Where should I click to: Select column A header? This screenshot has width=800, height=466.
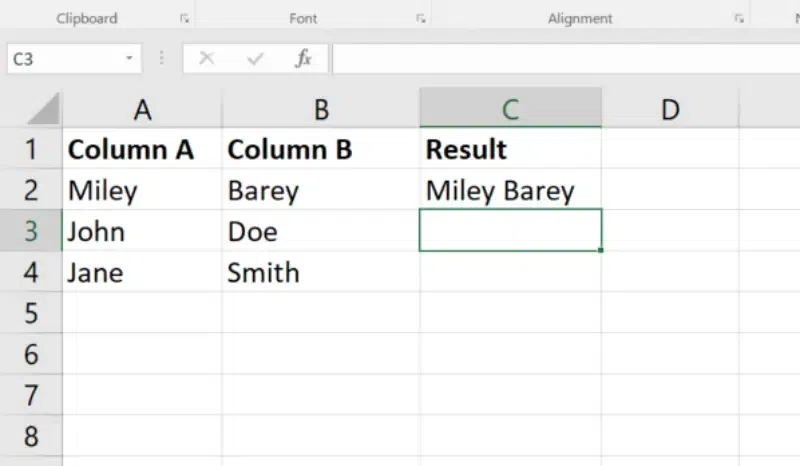(142, 109)
